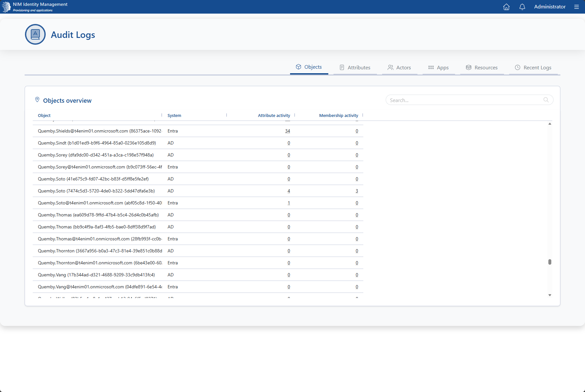The image size is (585, 392).
Task: Open the hamburger menu icon
Action: coord(576,7)
